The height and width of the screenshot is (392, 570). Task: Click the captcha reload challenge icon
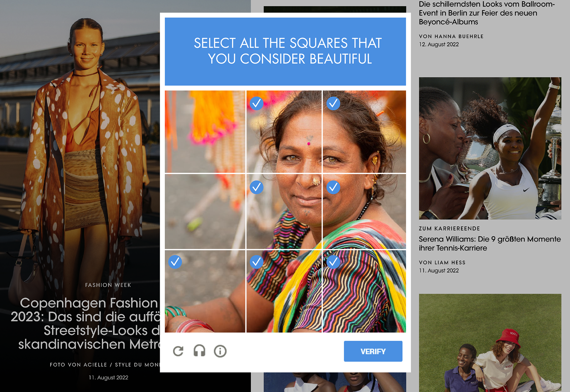point(178,351)
